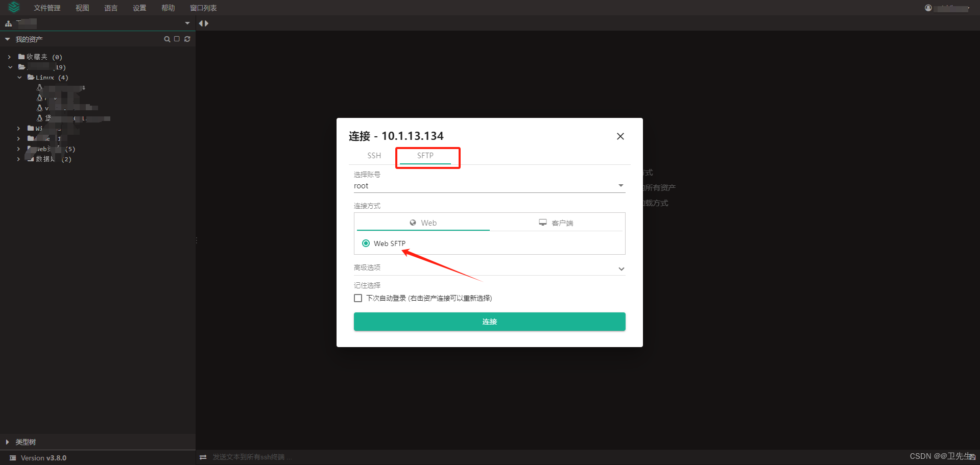Image resolution: width=980 pixels, height=465 pixels.
Task: Select the Web SFTP radio button
Action: pos(366,243)
